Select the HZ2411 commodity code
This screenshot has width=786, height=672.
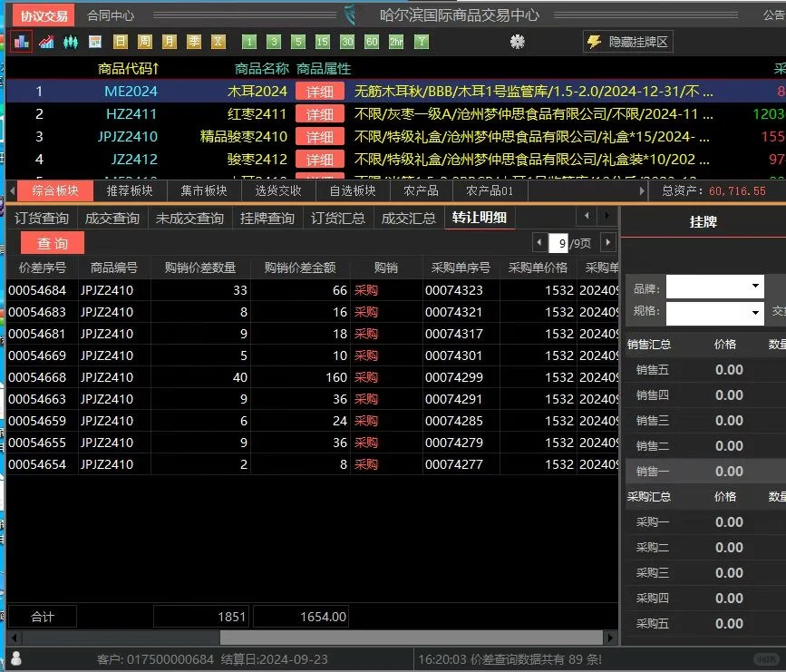131,114
